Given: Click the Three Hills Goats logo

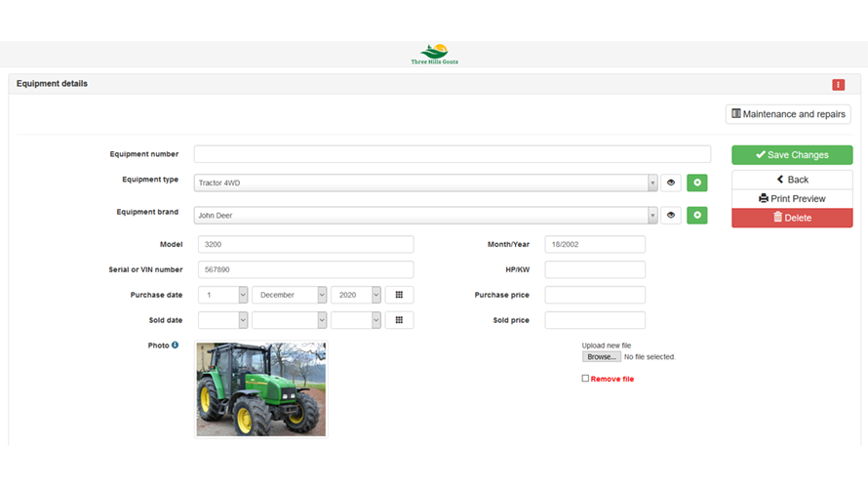Looking at the screenshot, I should pos(435,55).
